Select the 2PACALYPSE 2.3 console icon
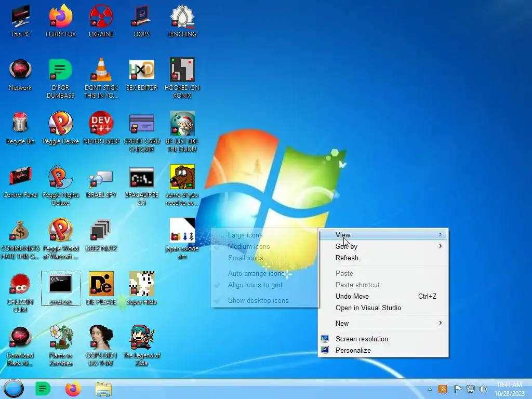Image resolution: width=532 pixels, height=399 pixels. coord(141,186)
